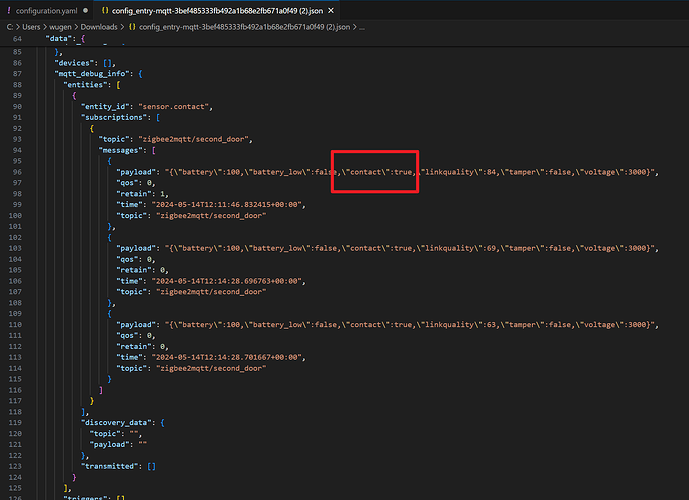689x500 pixels.
Task: Click JSON braces icon in the breadcrumb path
Action: coord(132,27)
